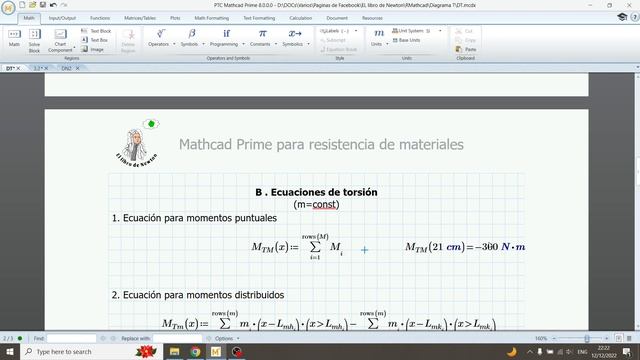The image size is (640, 360).
Task: Close the DN2 worksheet tab
Action: click(78, 68)
